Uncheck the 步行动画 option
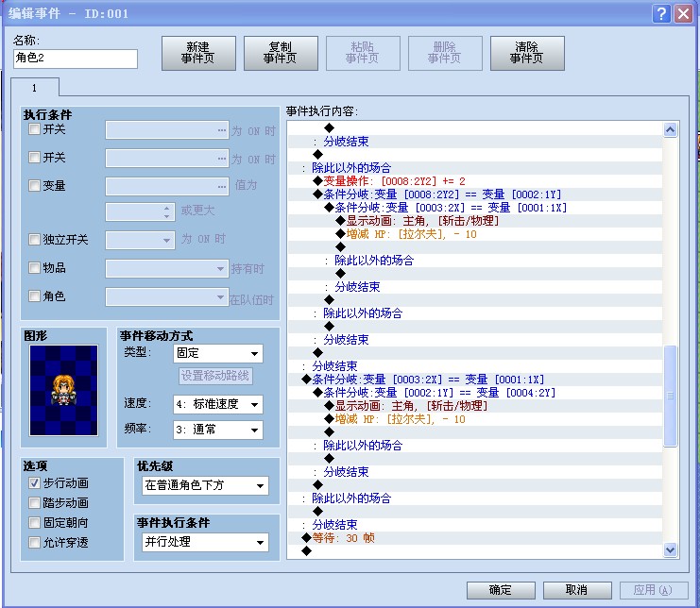This screenshot has height=608, width=700. (x=34, y=483)
